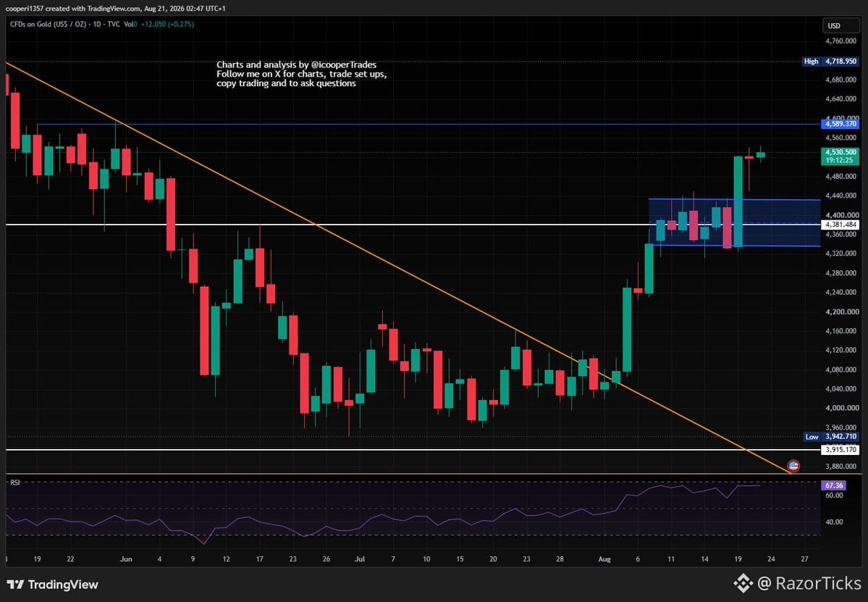Click the purple RSI 67.36 value label
Image resolution: width=868 pixels, height=602 pixels.
[834, 485]
